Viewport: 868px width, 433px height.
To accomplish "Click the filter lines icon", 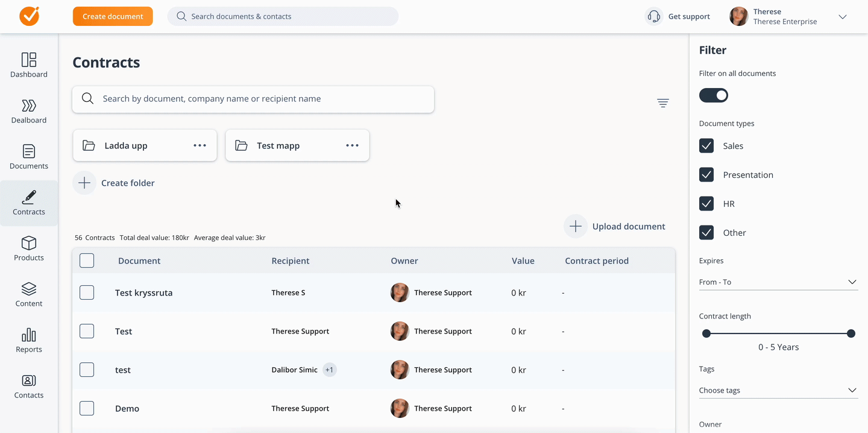I will click(663, 103).
